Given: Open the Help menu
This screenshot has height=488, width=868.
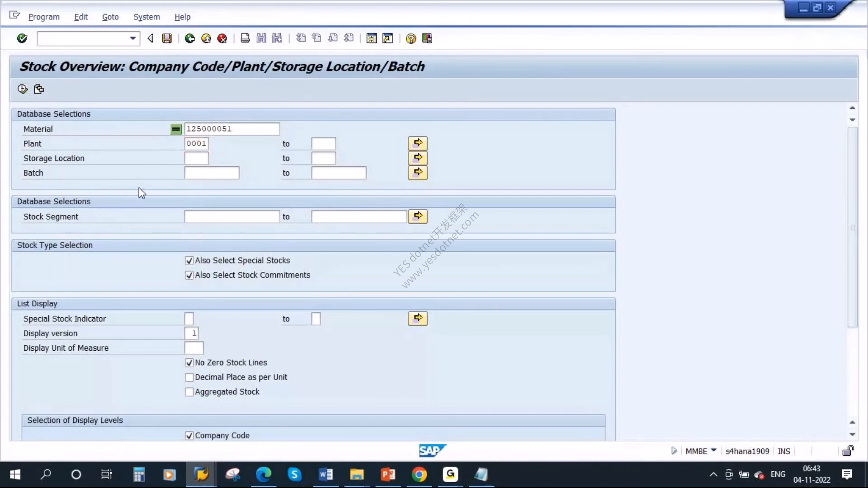Looking at the screenshot, I should point(183,17).
